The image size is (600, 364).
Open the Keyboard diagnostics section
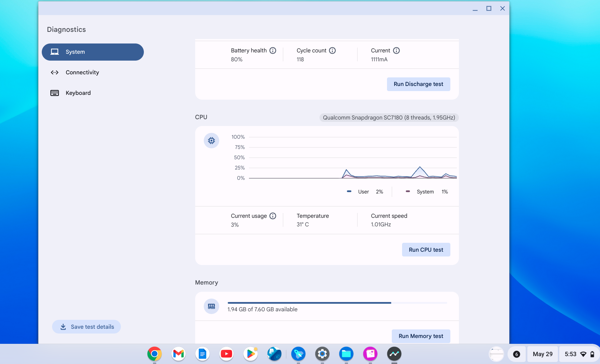pyautogui.click(x=78, y=93)
